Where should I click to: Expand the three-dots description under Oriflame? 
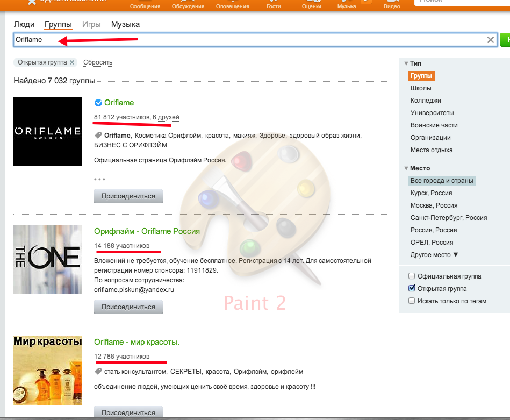99,179
